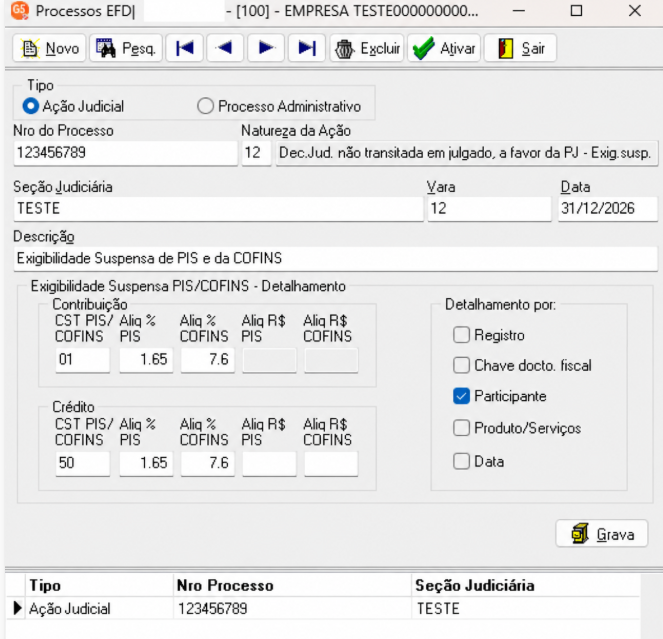Click the Novo toolbar button
Screen dimensions: 663x639
[x=49, y=48]
